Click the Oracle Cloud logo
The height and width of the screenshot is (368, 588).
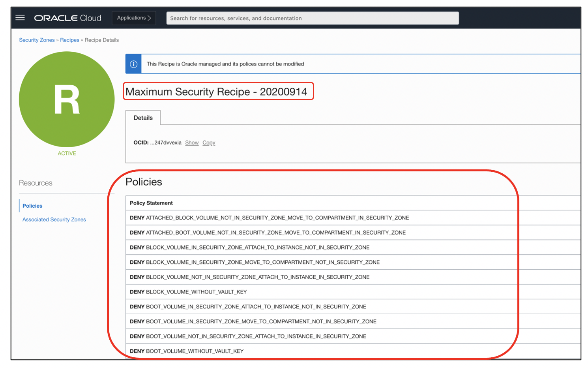pos(67,17)
